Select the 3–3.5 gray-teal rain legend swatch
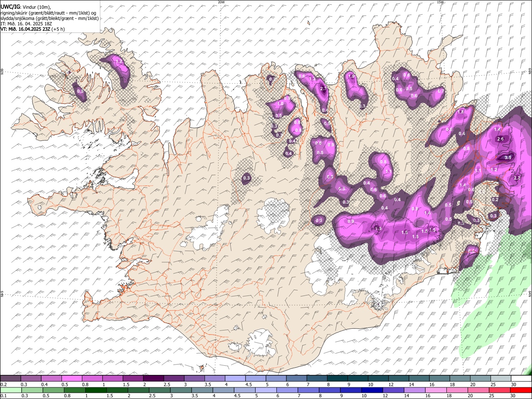The height and width of the screenshot is (399, 532). coord(181,390)
